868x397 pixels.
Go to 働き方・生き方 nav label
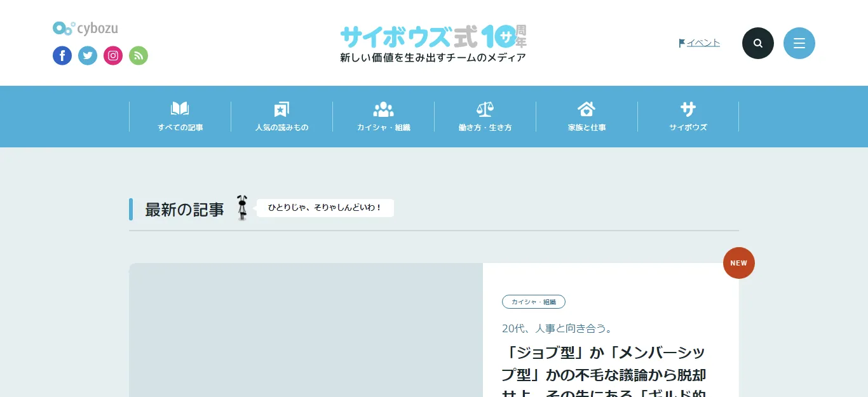point(485,128)
